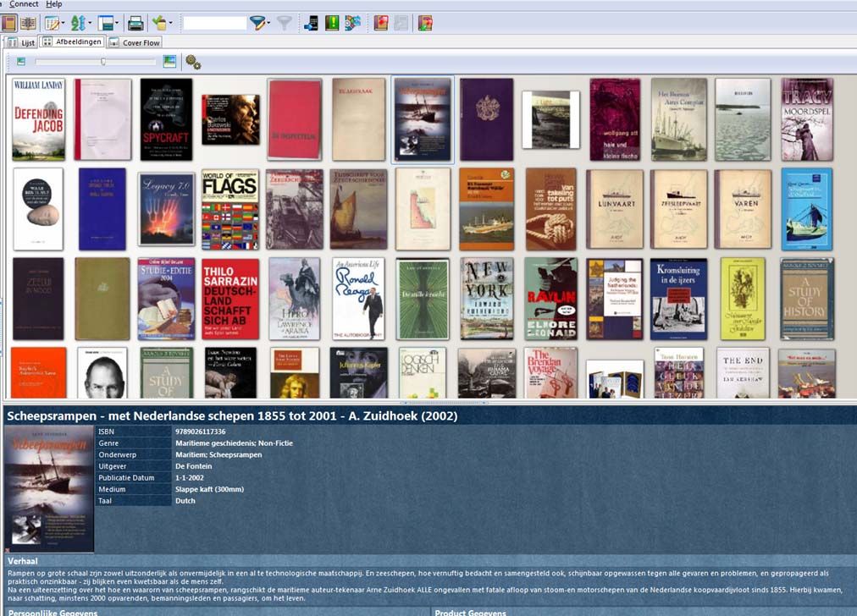857x616 pixels.
Task: Select the Varen book cover
Action: (x=743, y=209)
